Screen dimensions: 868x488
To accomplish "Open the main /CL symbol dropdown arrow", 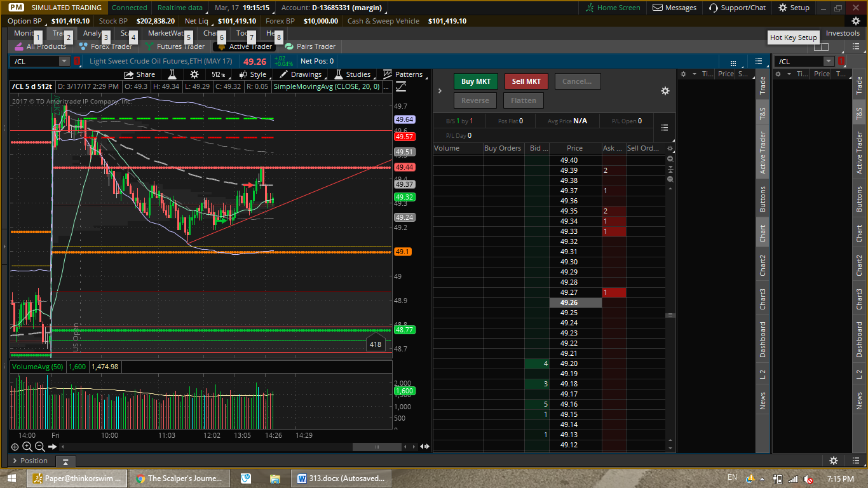I will [x=64, y=61].
